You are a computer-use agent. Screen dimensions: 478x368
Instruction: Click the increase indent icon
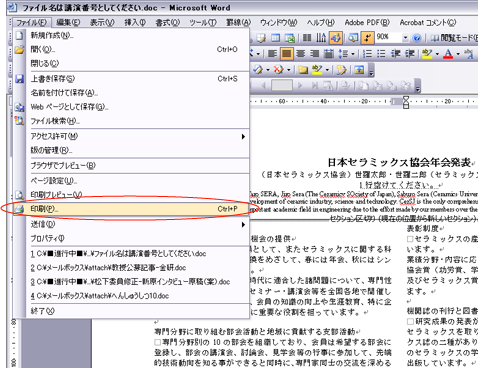pyautogui.click(x=409, y=54)
